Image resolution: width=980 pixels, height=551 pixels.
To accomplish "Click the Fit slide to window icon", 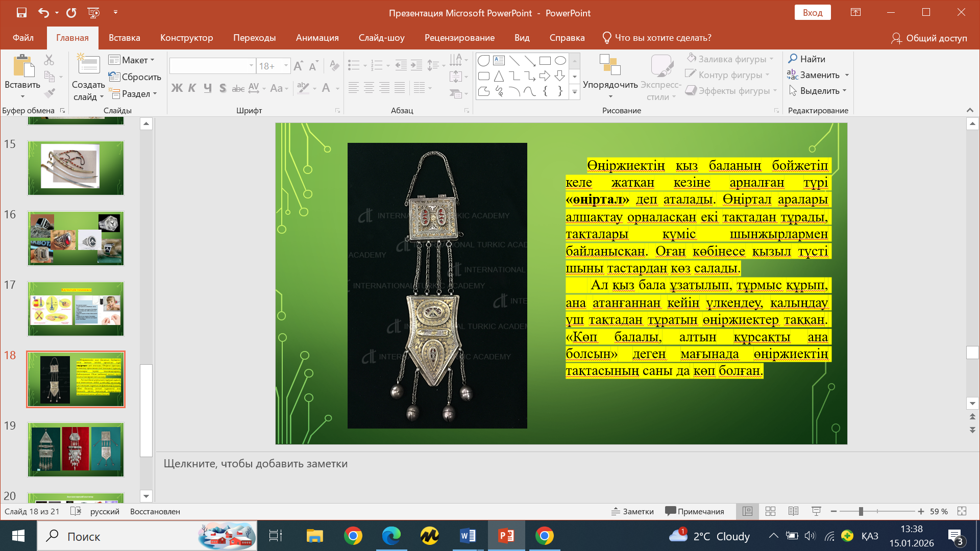I will click(x=962, y=511).
